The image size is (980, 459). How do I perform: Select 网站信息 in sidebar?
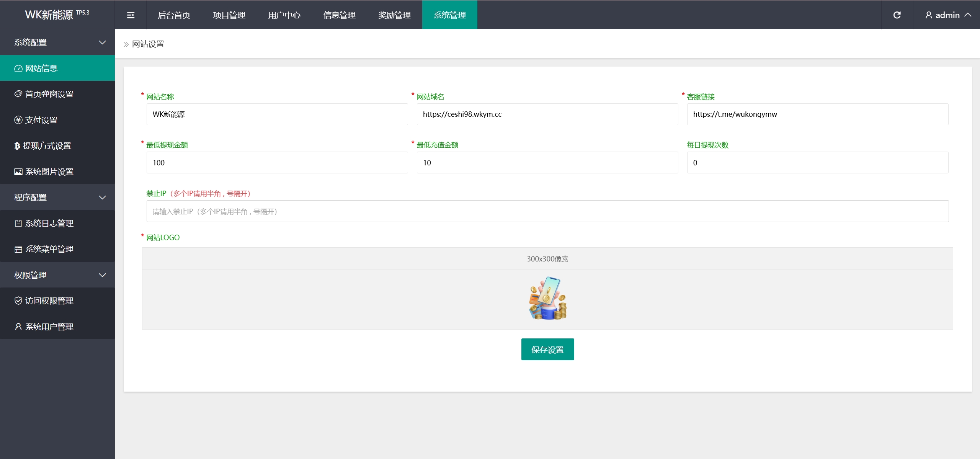click(x=41, y=69)
